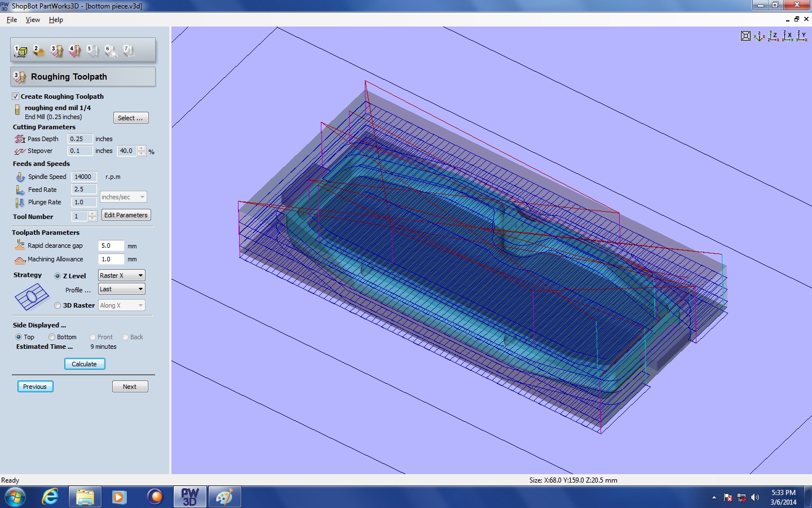Select Top side displayed radio button
This screenshot has width=812, height=508.
point(19,337)
